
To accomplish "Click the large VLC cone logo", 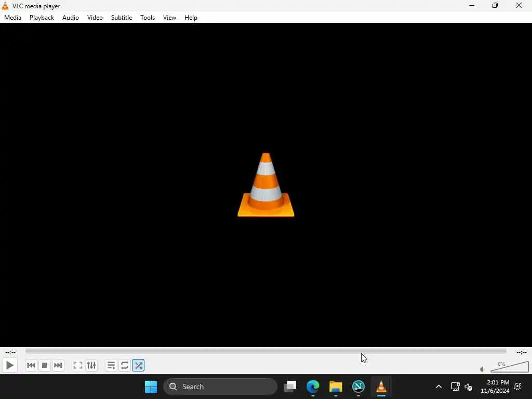I will point(265,185).
